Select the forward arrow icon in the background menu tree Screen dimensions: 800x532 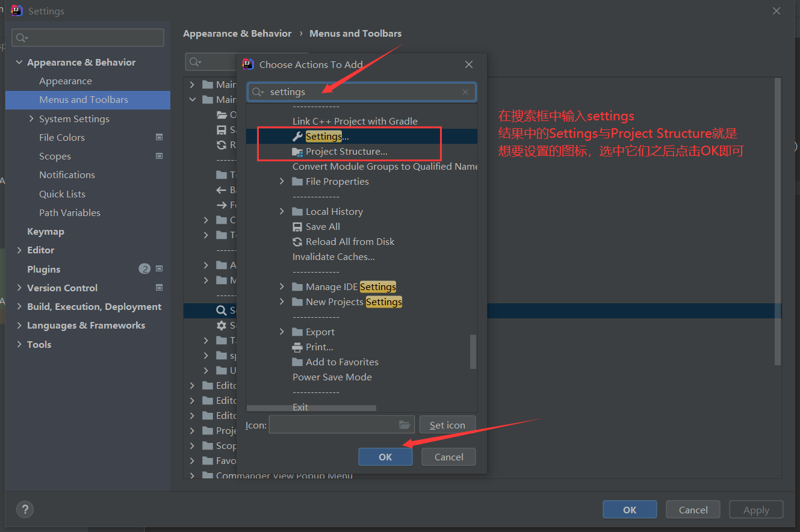222,205
